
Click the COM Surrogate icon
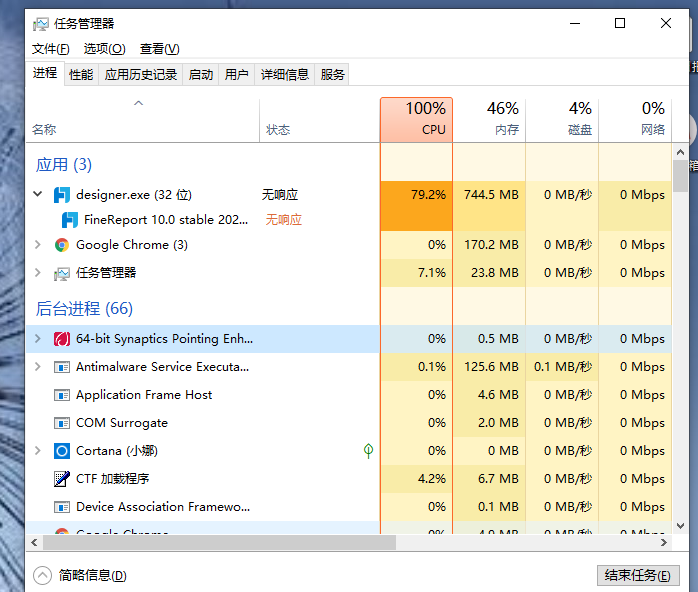point(62,423)
